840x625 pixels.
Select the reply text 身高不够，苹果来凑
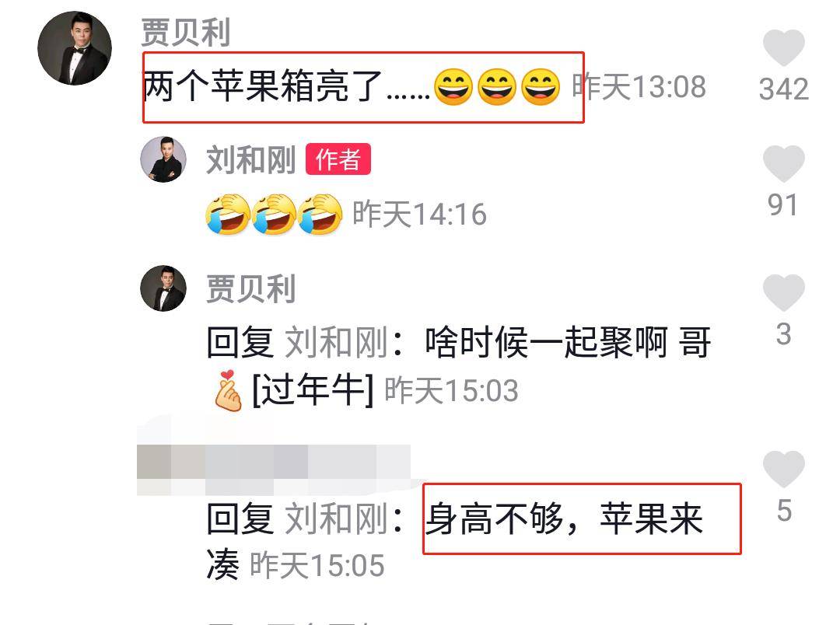455,541
